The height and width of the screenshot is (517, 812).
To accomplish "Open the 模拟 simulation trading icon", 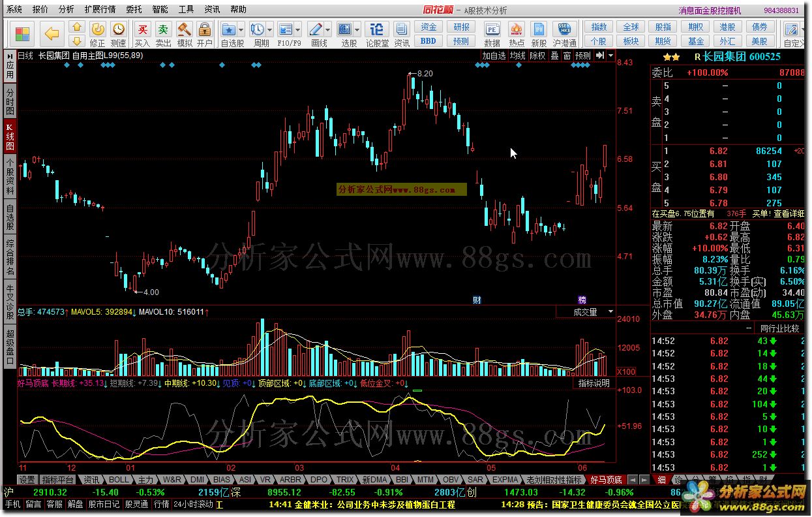I will 185,34.
